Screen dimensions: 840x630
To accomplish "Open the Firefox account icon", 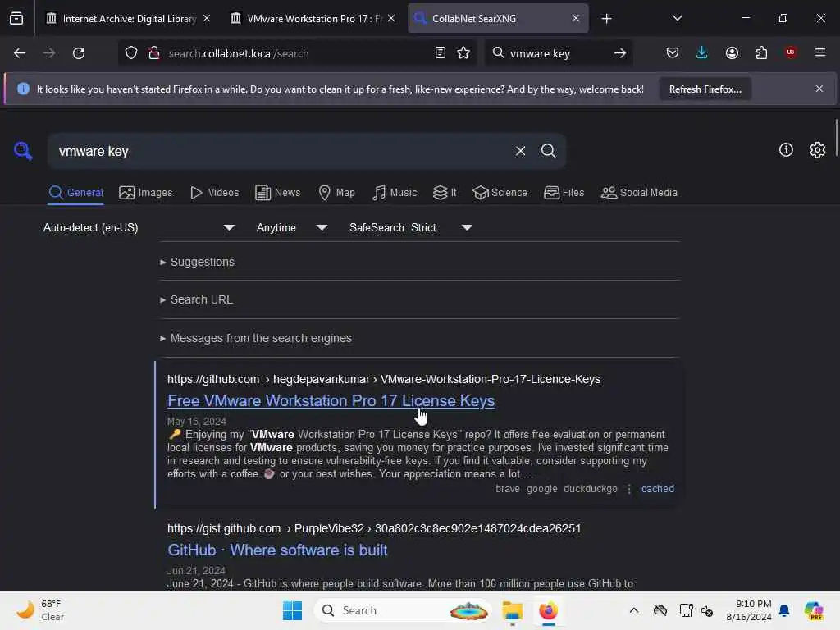I will click(732, 53).
